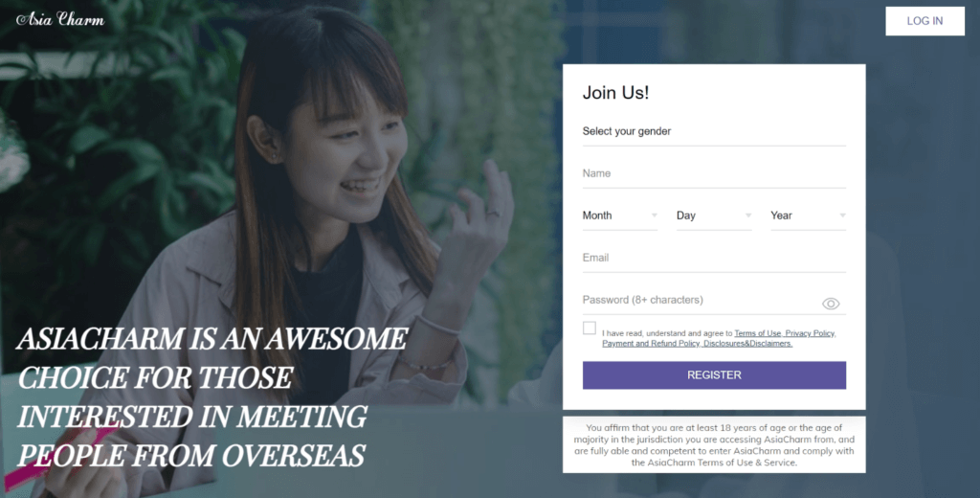Open the Terms of Use link

coord(758,333)
